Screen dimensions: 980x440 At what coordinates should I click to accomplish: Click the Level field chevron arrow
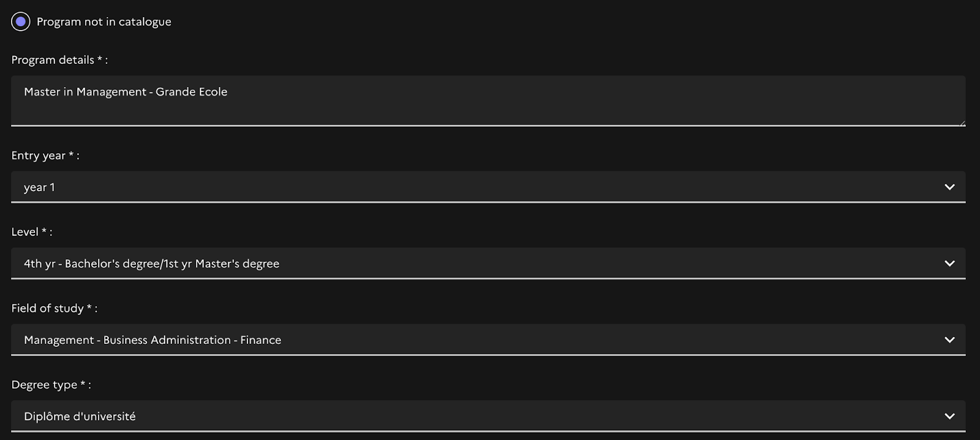coord(949,264)
